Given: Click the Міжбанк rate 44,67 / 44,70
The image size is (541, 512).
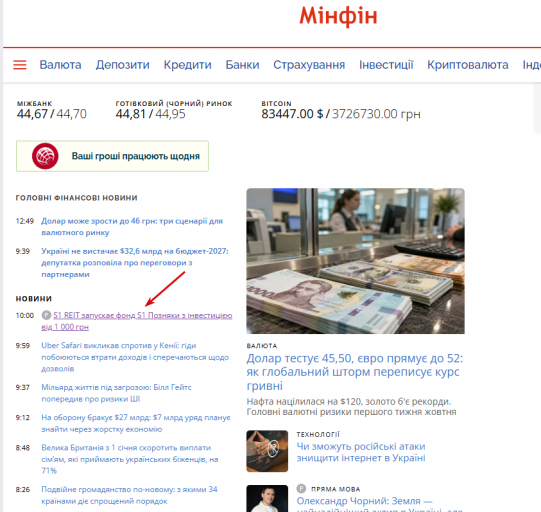Looking at the screenshot, I should coord(52,114).
